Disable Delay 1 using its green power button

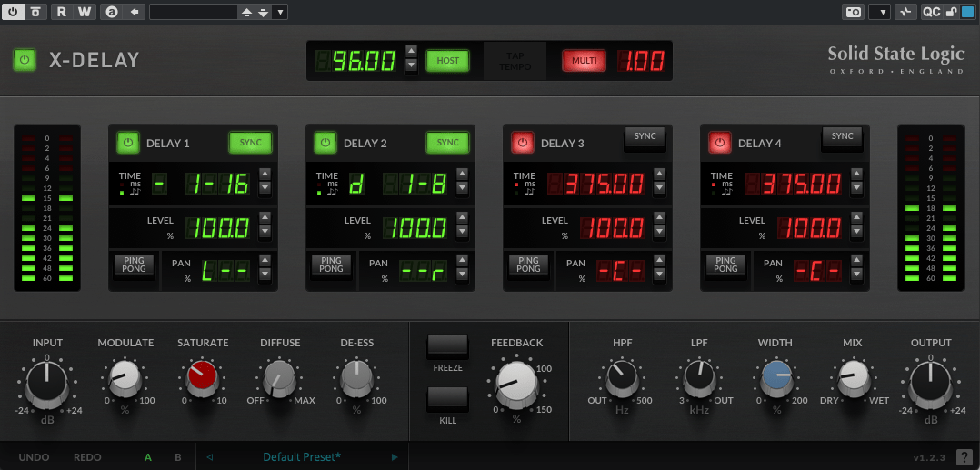pos(127,143)
